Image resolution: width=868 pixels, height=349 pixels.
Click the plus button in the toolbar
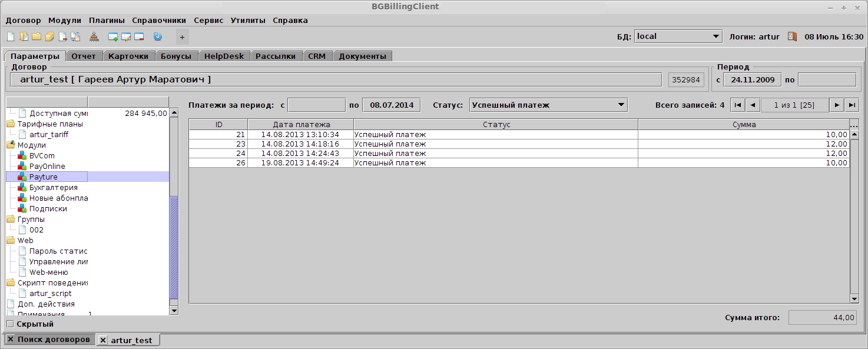tap(182, 37)
